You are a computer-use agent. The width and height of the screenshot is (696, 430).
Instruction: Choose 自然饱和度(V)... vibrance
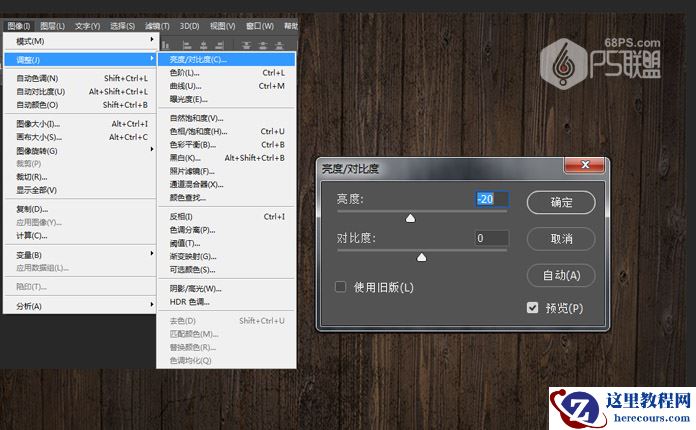(x=226, y=118)
